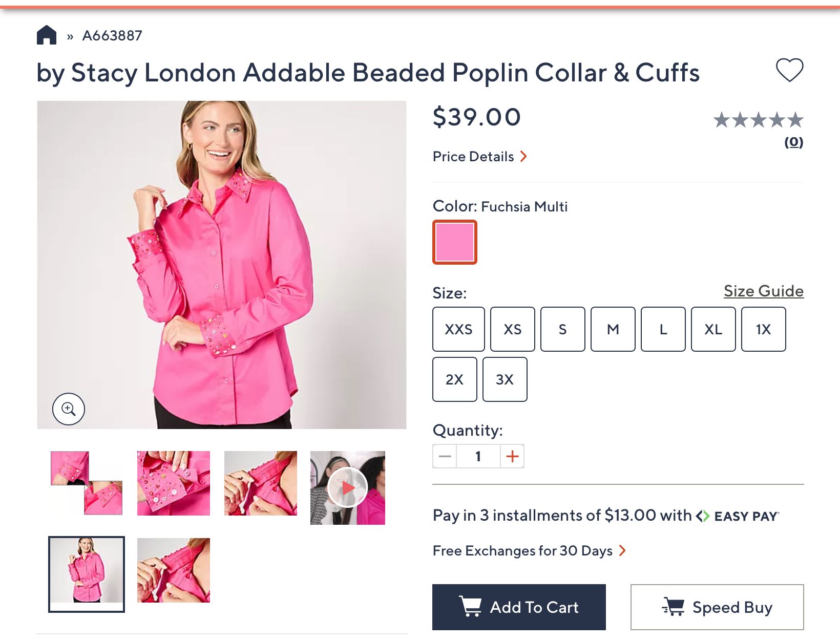Select size XXS
The image size is (840, 642).
click(x=458, y=329)
